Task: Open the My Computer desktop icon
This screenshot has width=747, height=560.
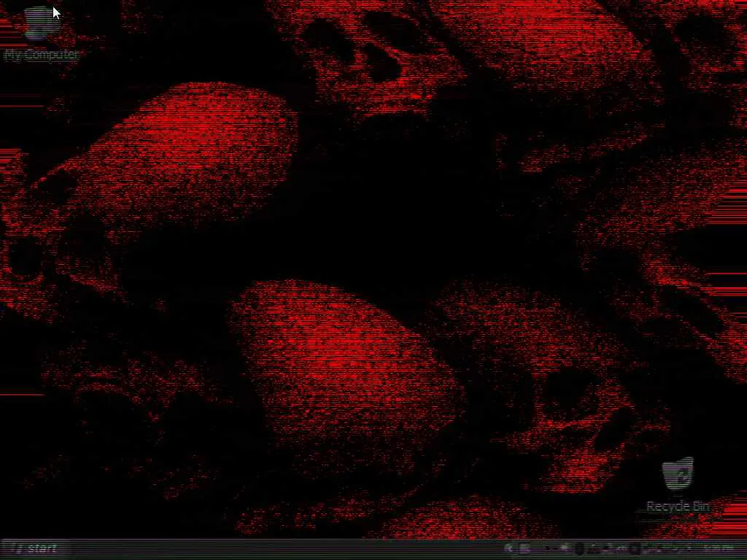Action: (x=41, y=34)
